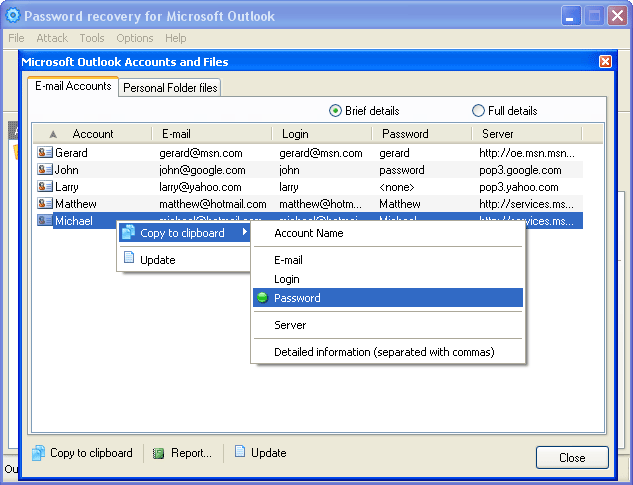Open the Attack menu

(52, 38)
